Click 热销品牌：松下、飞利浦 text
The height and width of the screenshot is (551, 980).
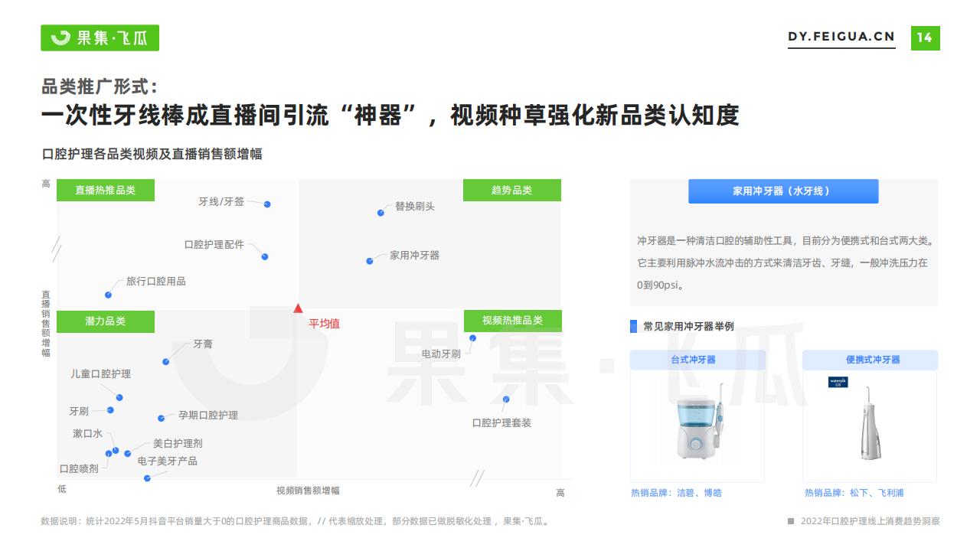(x=854, y=493)
